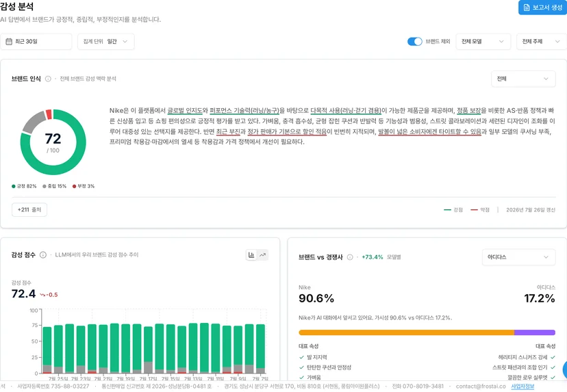Click the document icon in 보고서 생성 button
567x392 pixels.
pyautogui.click(x=527, y=8)
